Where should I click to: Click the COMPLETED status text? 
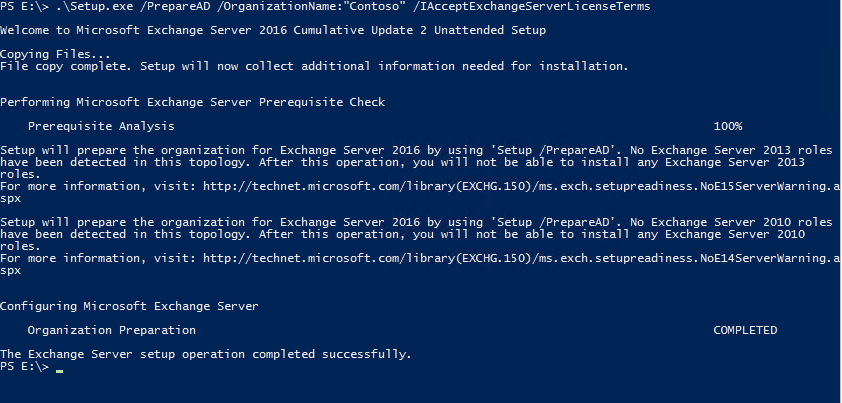(x=745, y=330)
